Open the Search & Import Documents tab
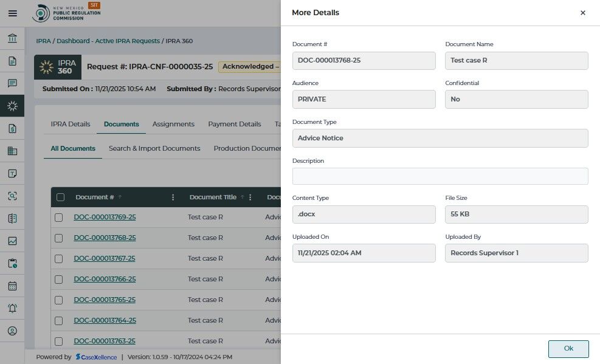 pos(154,148)
